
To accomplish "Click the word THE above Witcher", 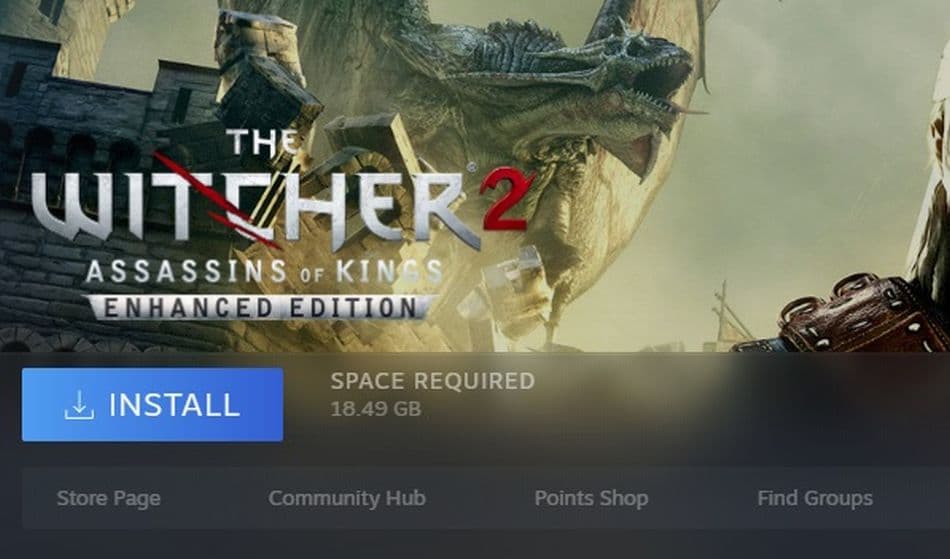I will coord(264,144).
